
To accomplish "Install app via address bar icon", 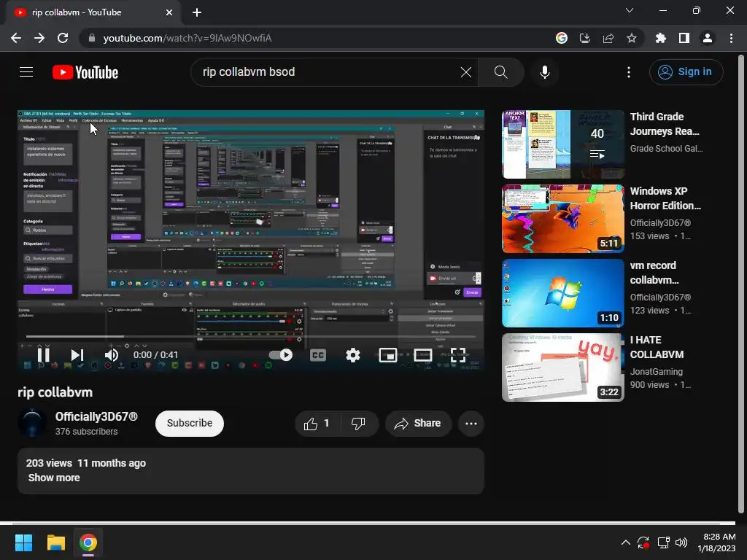I will [585, 38].
